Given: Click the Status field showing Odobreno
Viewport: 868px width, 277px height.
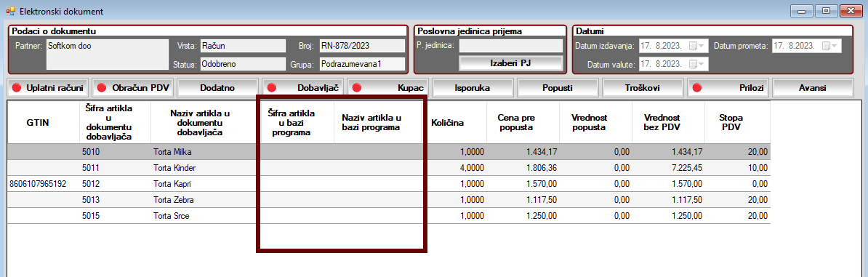Looking at the screenshot, I should [243, 64].
